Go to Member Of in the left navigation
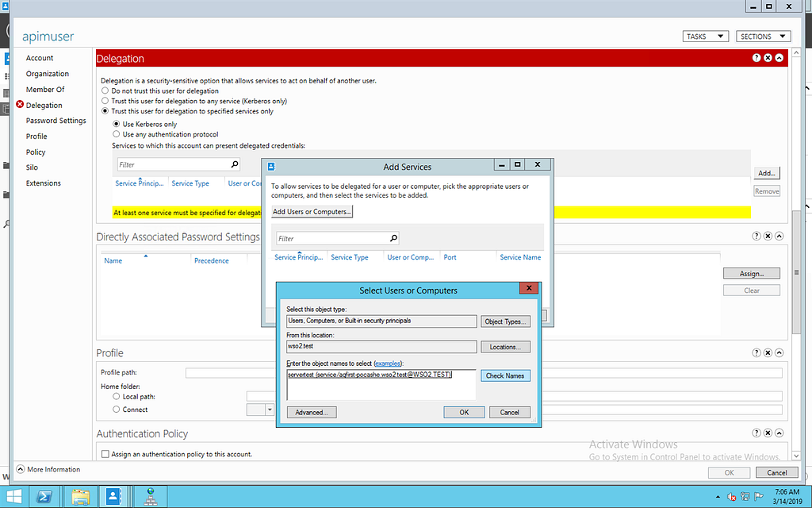Viewport: 812px width, 508px height. [45, 89]
